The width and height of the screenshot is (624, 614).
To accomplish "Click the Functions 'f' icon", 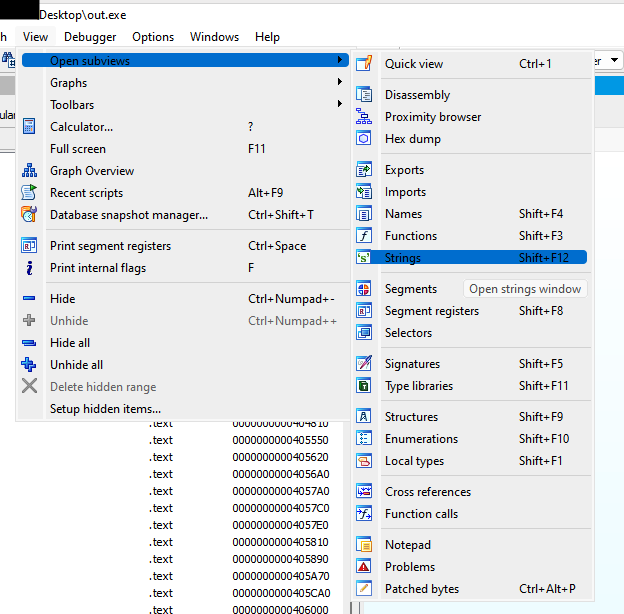I will (364, 236).
